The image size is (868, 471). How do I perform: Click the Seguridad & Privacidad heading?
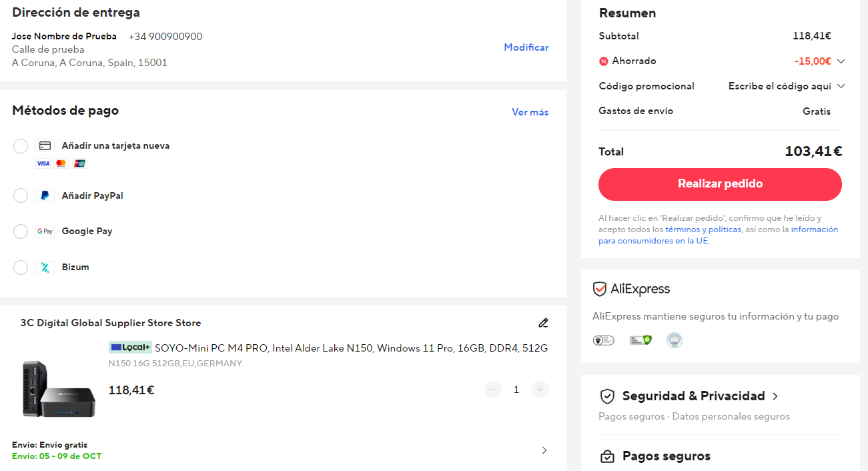[694, 396]
